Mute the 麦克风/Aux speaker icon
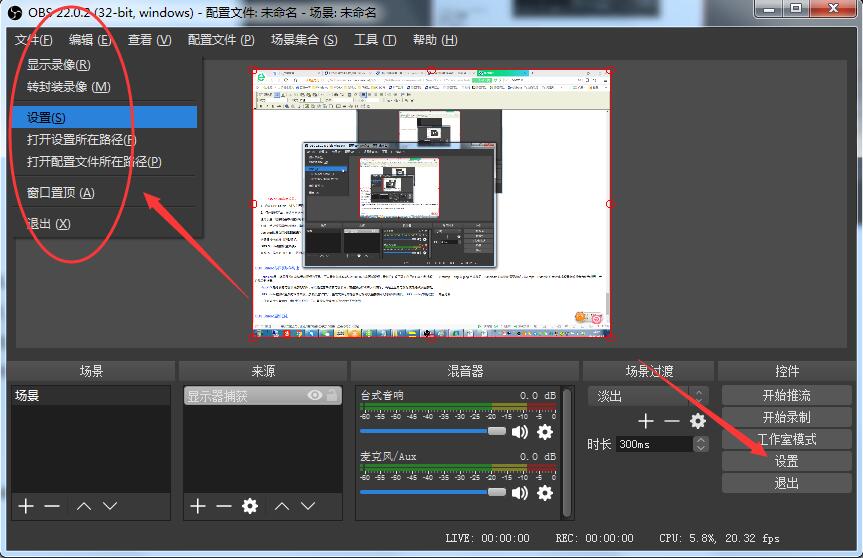 [520, 492]
